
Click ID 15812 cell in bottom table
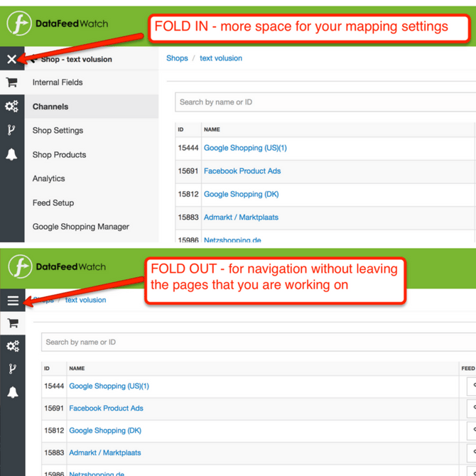[54, 431]
